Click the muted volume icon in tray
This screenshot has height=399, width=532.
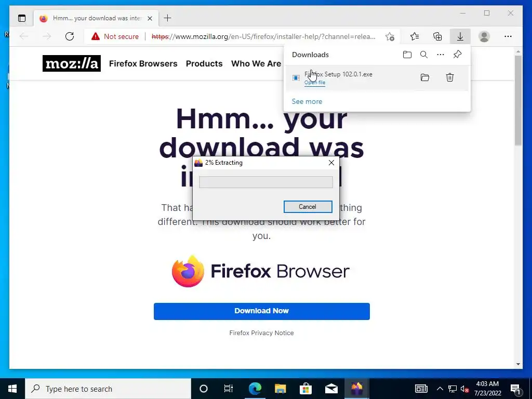coord(464,389)
